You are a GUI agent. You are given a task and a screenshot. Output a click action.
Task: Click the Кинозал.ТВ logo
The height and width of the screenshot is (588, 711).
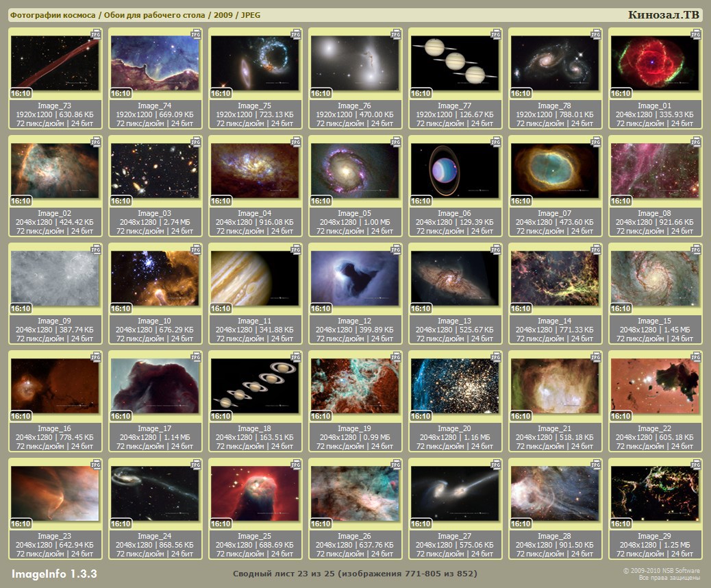point(664,15)
